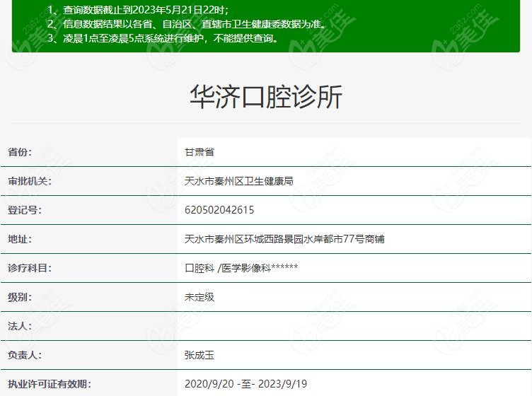Click the 地址 field label

20,239
